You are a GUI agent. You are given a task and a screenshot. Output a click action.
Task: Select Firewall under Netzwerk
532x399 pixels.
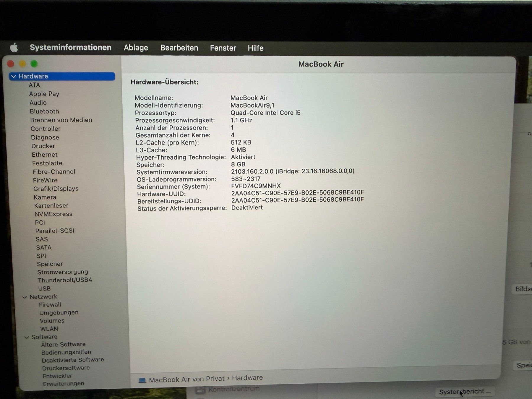point(50,305)
